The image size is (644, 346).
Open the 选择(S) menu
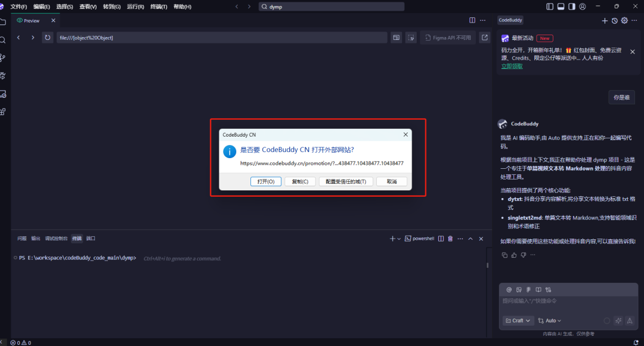point(64,7)
